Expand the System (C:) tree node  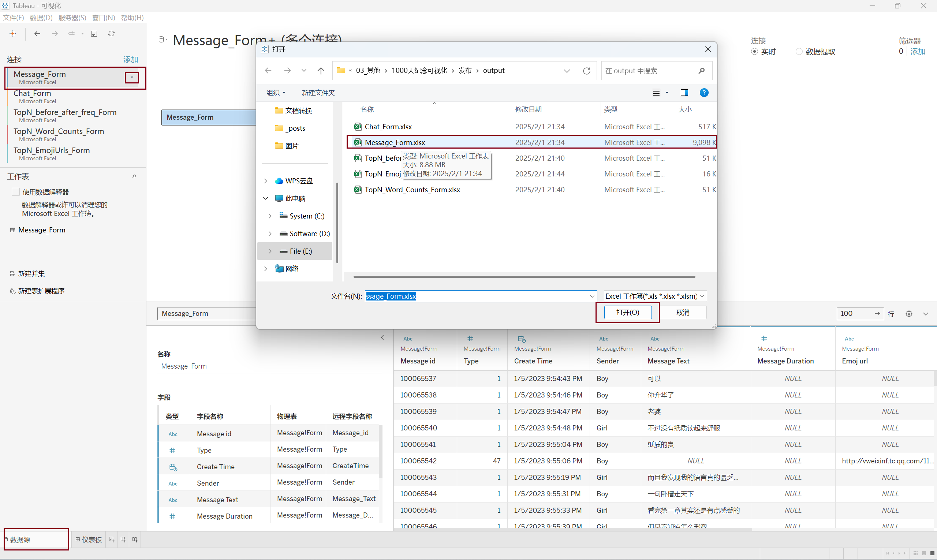[x=270, y=216]
